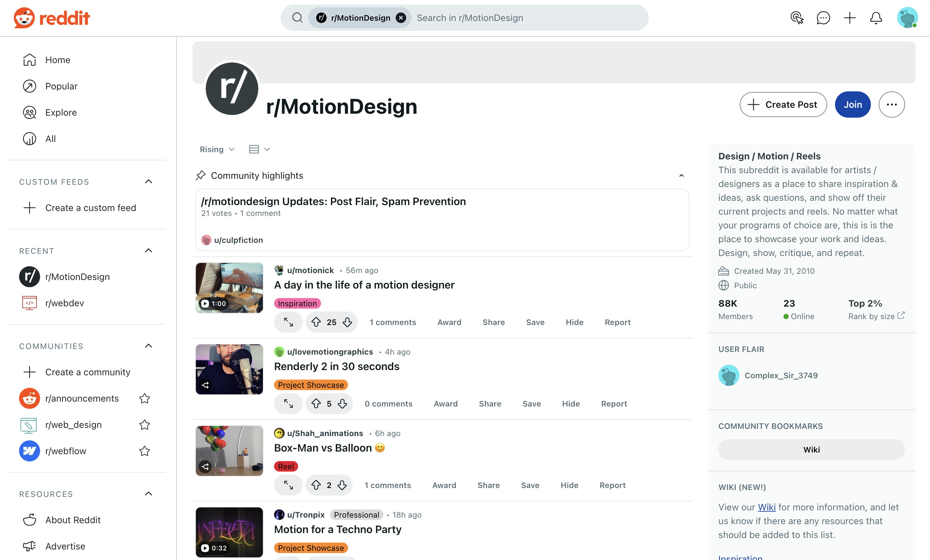Favorite r/announcements with the star
This screenshot has width=930, height=560.
tap(145, 398)
